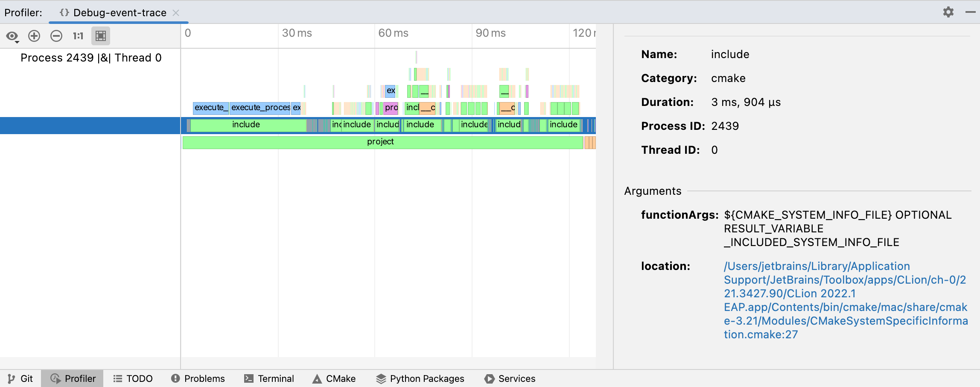Click the 90 ms mark on the timeline ruler
Image resolution: width=980 pixels, height=387 pixels.
[490, 33]
